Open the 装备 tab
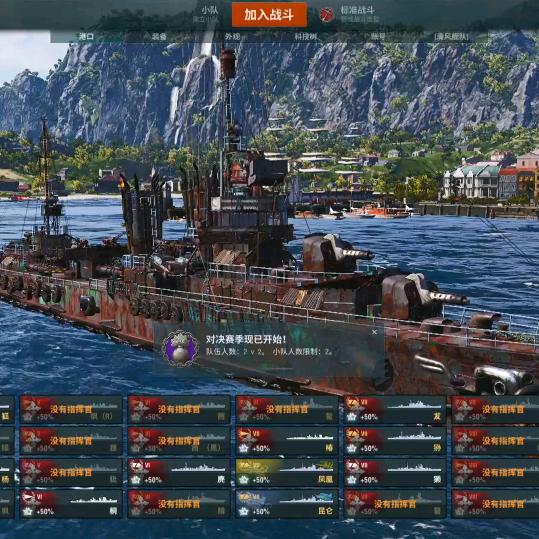This screenshot has width=539, height=539. pos(159,37)
